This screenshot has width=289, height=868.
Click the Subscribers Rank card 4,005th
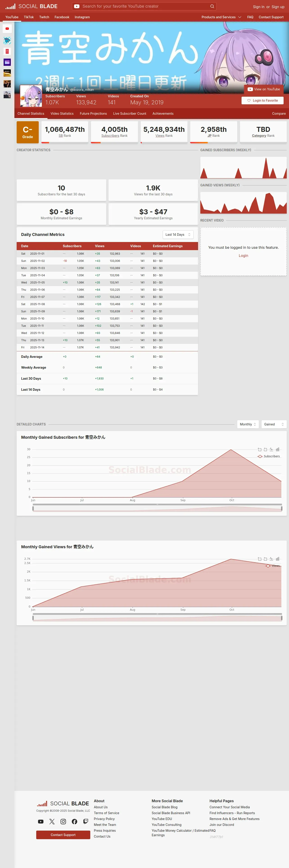click(114, 132)
